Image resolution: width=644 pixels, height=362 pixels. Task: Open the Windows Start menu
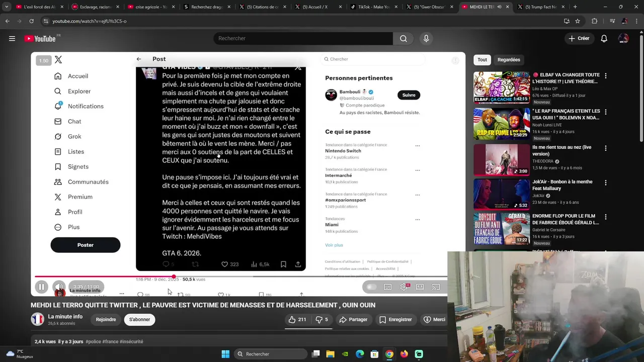(x=225, y=354)
